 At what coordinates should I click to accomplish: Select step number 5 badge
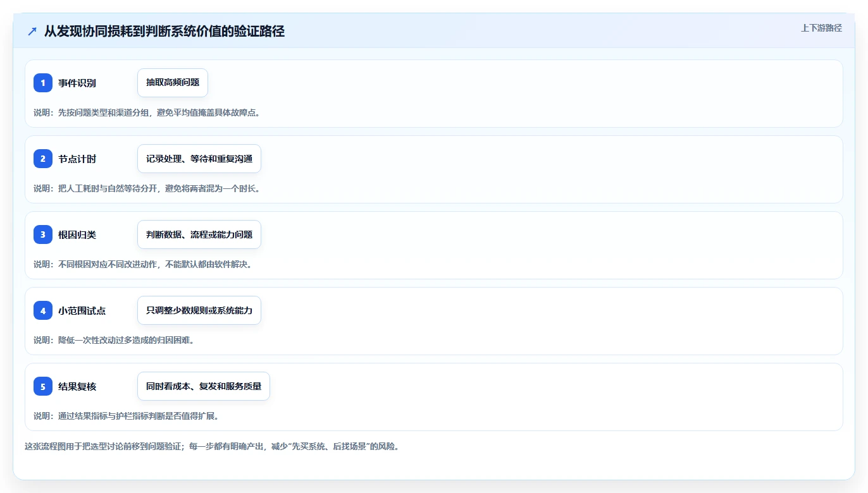pos(43,386)
